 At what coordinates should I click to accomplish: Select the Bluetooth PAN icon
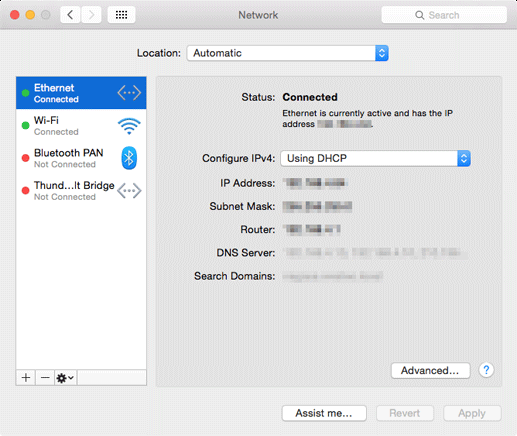click(x=129, y=158)
